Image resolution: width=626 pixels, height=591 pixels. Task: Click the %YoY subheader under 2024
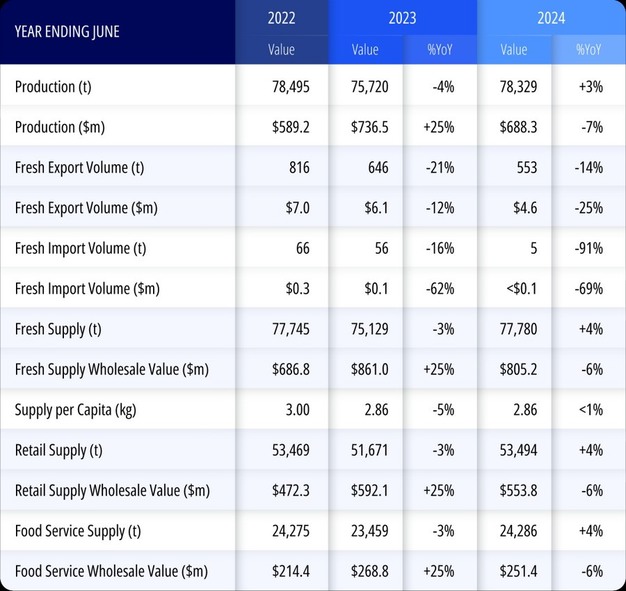click(589, 50)
